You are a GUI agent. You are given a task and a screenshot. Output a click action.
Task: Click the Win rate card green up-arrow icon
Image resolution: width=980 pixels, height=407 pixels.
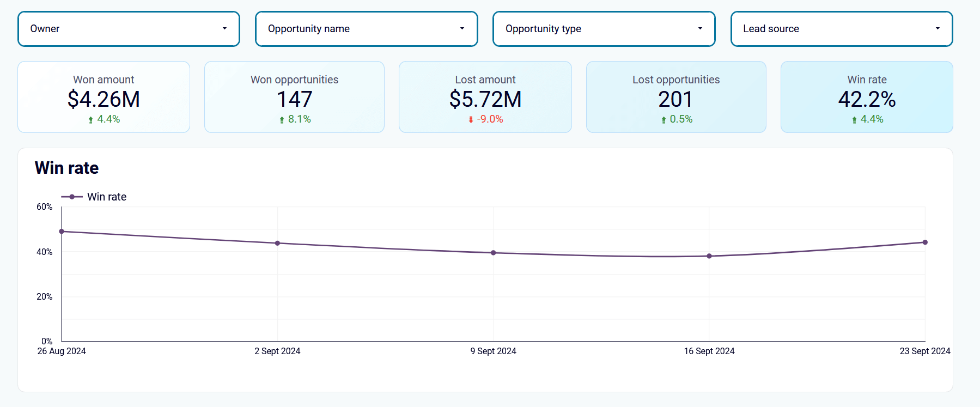[x=854, y=120]
